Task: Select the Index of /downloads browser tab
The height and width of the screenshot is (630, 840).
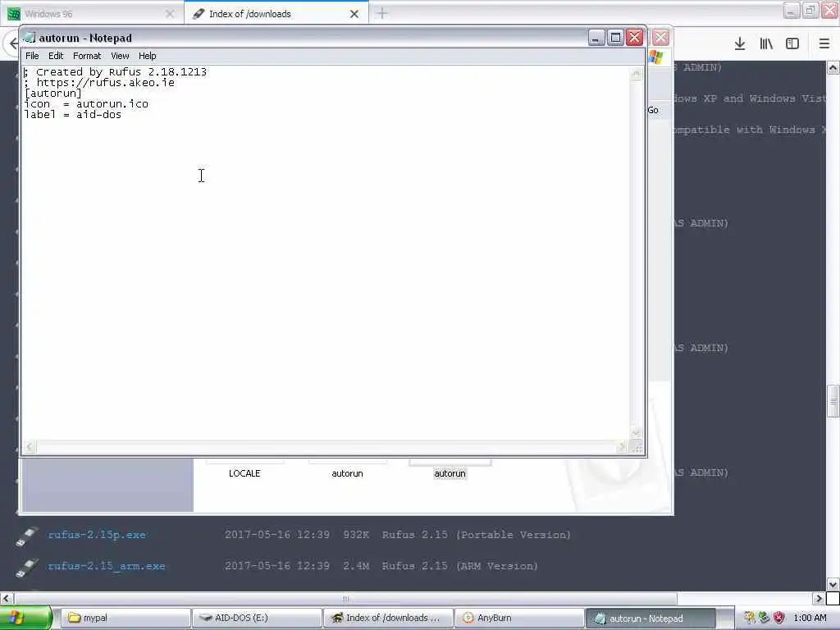Action: tap(276, 13)
